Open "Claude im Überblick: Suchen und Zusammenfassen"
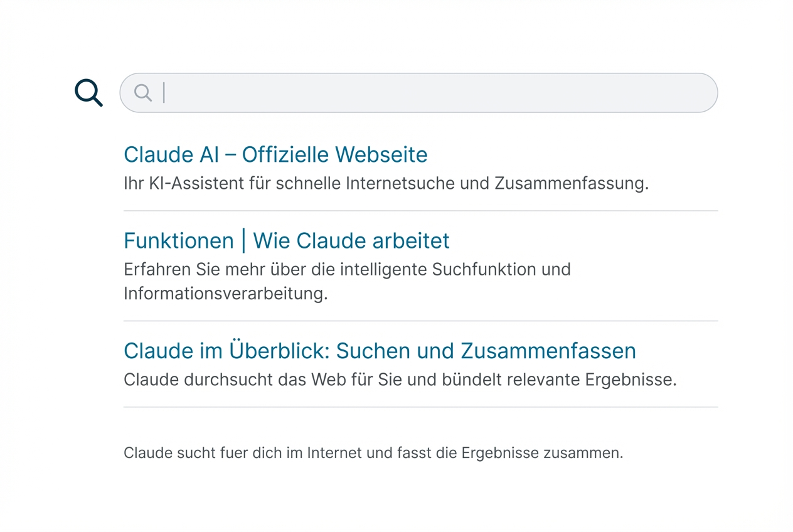This screenshot has height=532, width=793. [380, 351]
